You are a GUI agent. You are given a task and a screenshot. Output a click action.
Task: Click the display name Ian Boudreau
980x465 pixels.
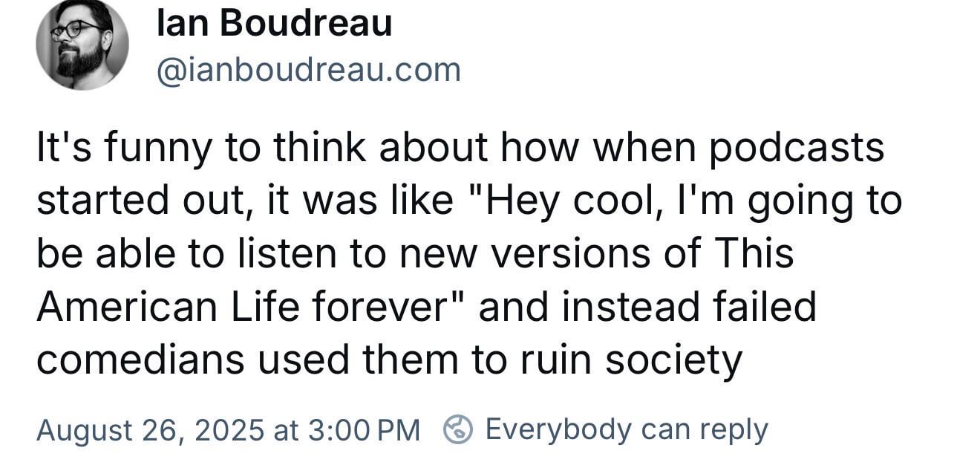275,24
